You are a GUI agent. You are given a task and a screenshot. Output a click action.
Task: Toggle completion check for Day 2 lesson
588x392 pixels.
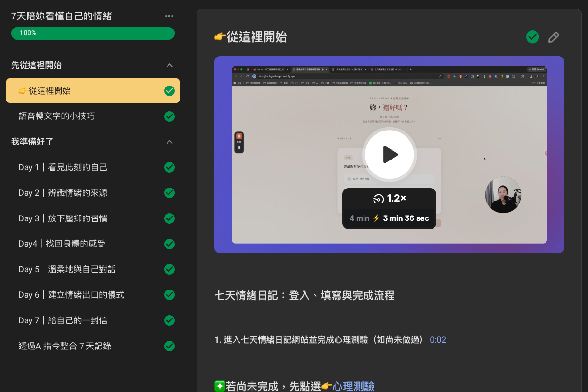pos(169,193)
